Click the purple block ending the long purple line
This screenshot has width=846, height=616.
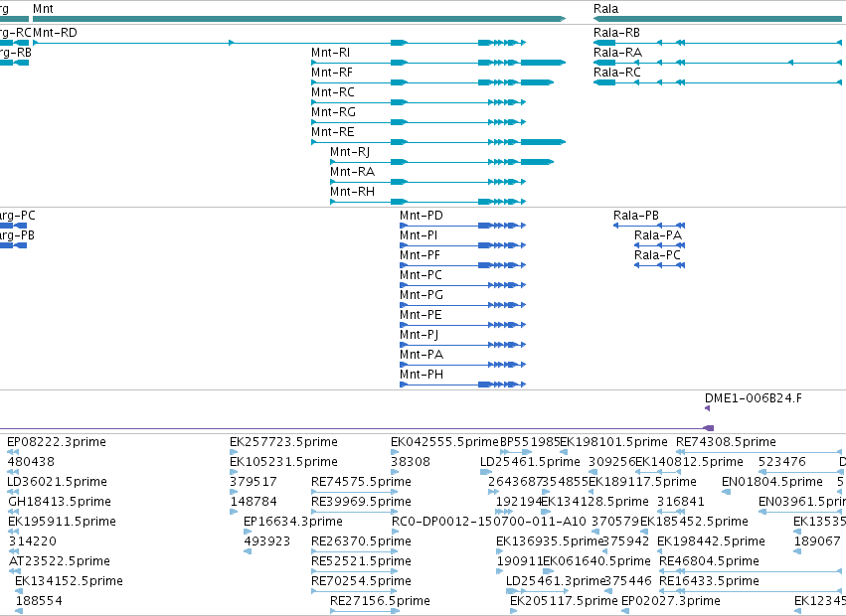click(709, 428)
